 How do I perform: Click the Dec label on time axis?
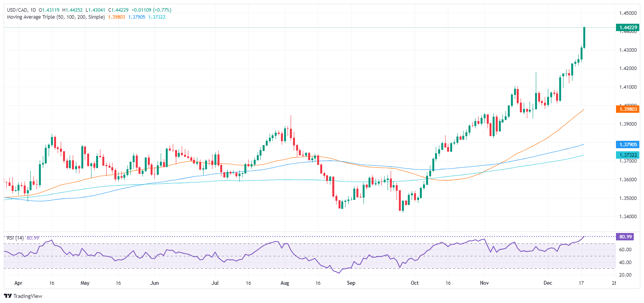[x=547, y=283]
